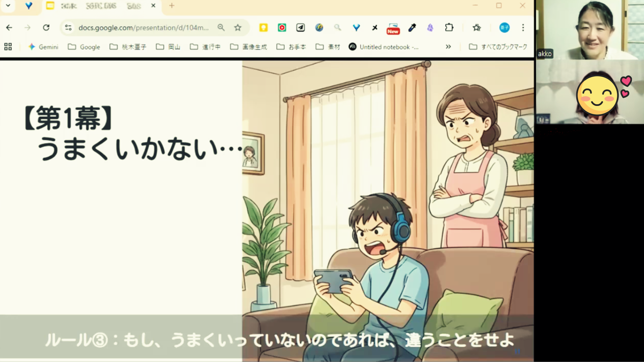Open the すべてのブックマーク folder
The image size is (644, 362).
pos(498,47)
